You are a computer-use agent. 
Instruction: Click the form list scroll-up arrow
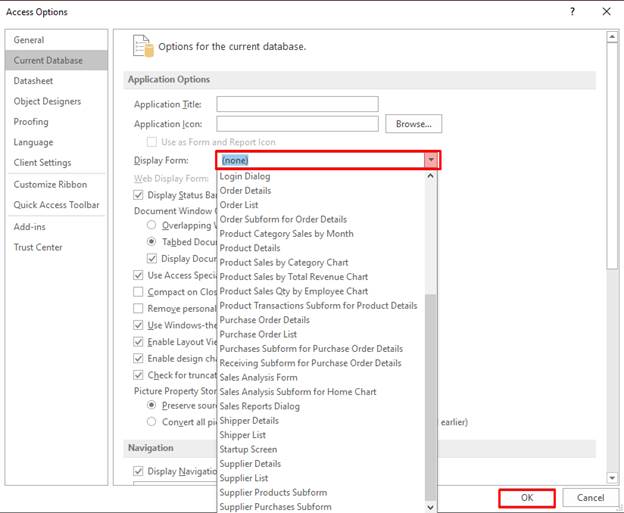[x=430, y=176]
